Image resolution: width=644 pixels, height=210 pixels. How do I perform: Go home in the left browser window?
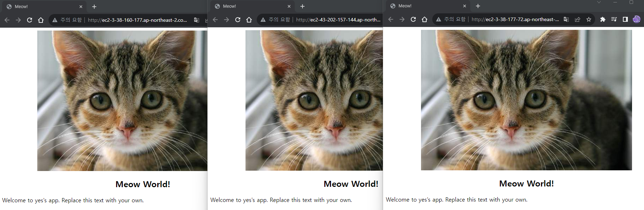tap(41, 20)
